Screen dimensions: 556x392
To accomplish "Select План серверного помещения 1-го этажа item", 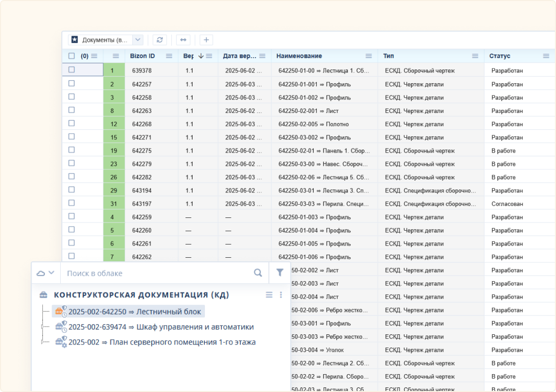I will click(x=162, y=342).
